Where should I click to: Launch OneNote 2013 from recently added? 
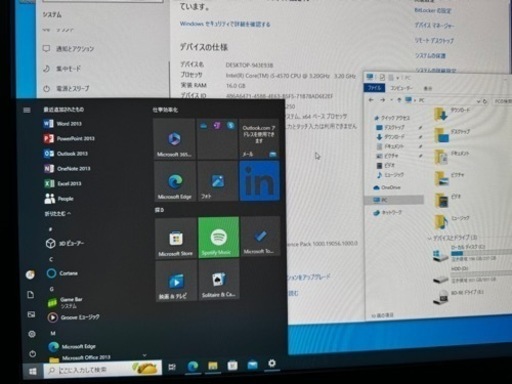point(67,168)
